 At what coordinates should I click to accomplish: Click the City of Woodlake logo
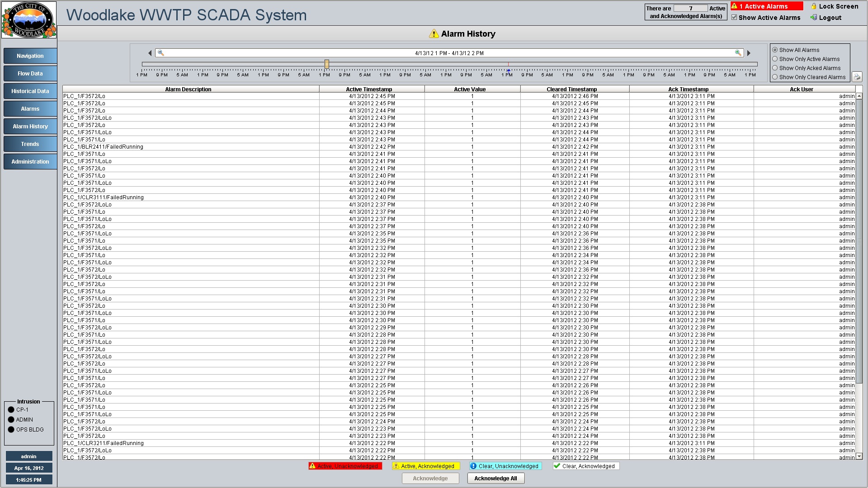point(29,20)
